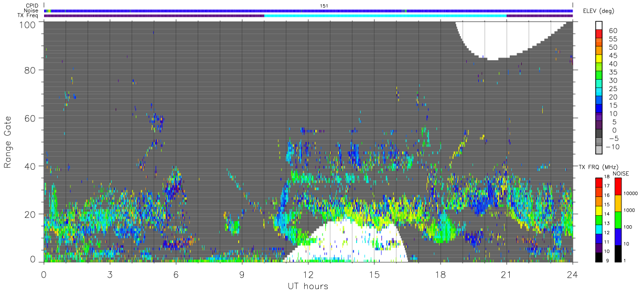Screen dimensions: 644x297
Task: Click the red 17–18 segment of TX FRQ colorbar
Action: pos(598,182)
